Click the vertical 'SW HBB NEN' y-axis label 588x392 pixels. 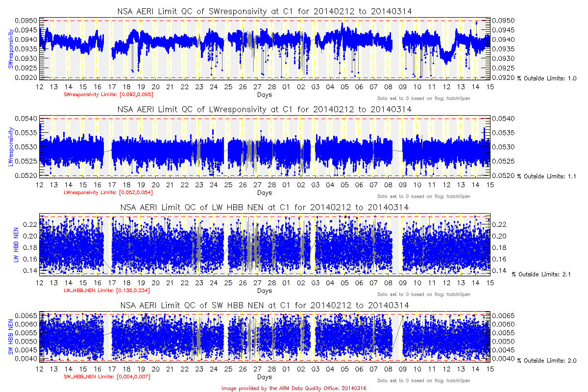[10, 337]
